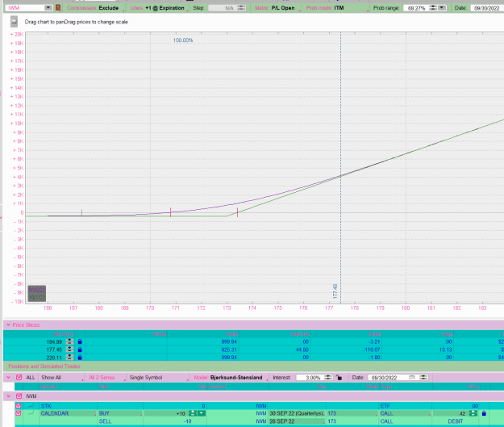Viewport: 504px width, 427px height.
Task: Adjust the Interest 3.00% stepper
Action: [x=328, y=378]
